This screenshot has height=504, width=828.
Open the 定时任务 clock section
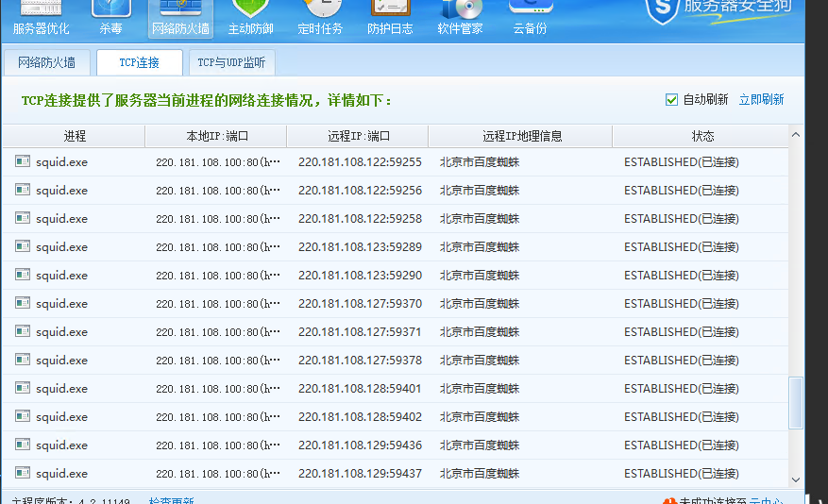[x=321, y=19]
